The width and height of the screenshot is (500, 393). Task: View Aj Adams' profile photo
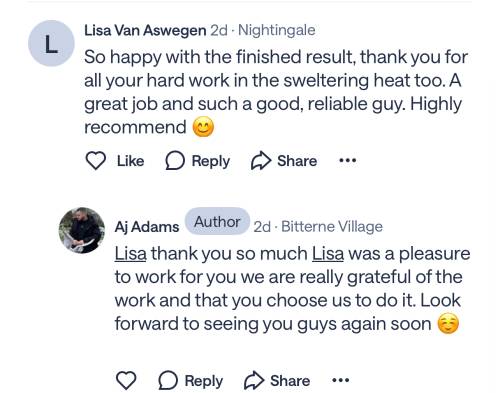click(82, 230)
